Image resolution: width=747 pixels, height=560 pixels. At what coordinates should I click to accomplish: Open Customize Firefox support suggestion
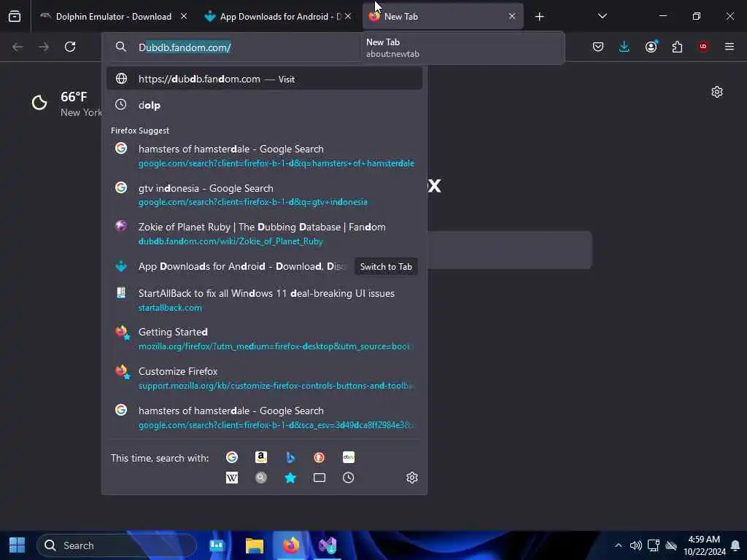coord(264,378)
